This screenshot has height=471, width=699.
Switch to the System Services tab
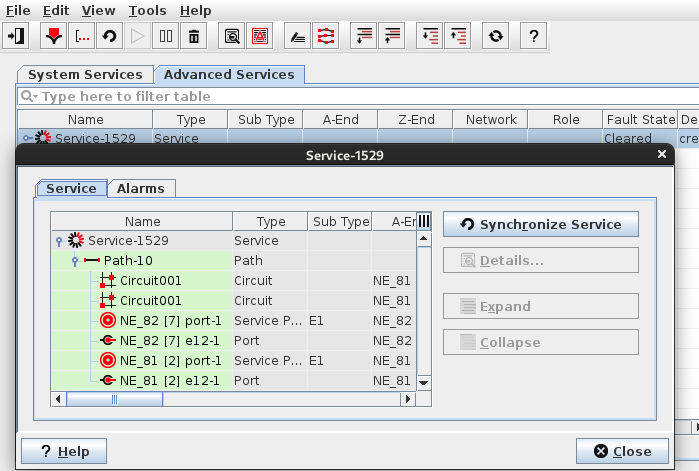point(85,75)
